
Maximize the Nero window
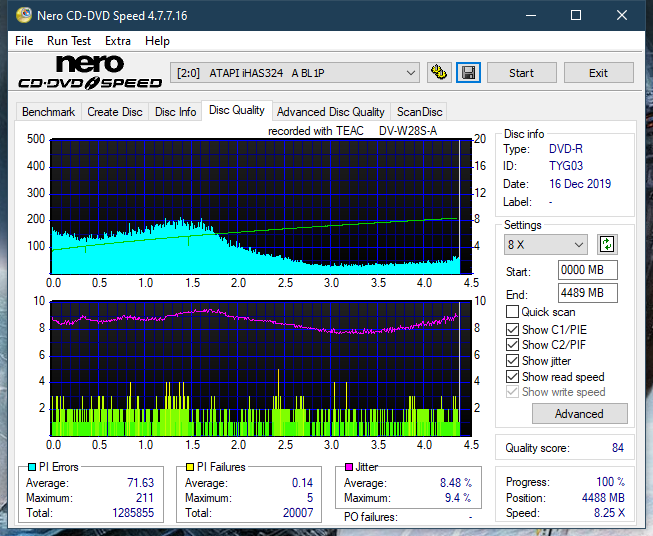pyautogui.click(x=576, y=15)
